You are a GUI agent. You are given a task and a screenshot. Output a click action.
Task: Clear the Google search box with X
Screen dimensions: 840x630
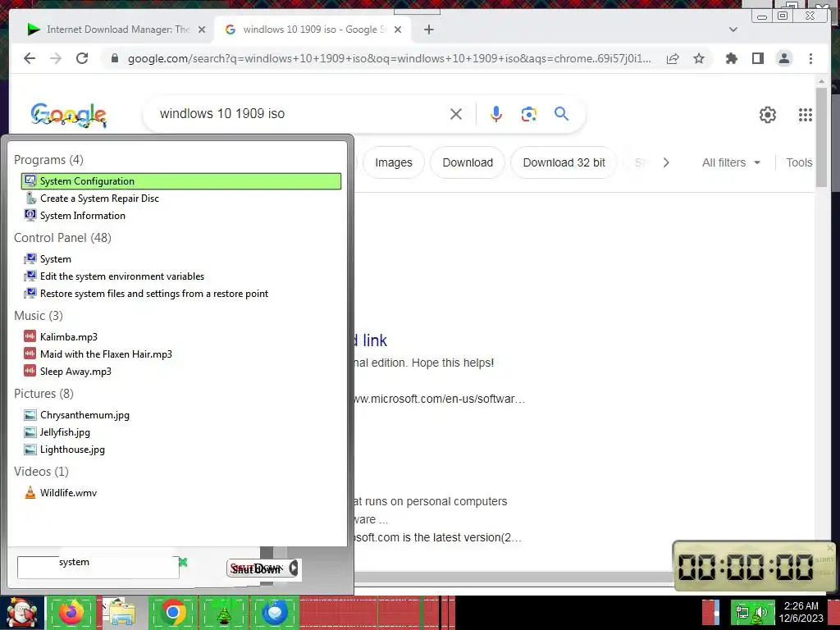click(x=456, y=113)
